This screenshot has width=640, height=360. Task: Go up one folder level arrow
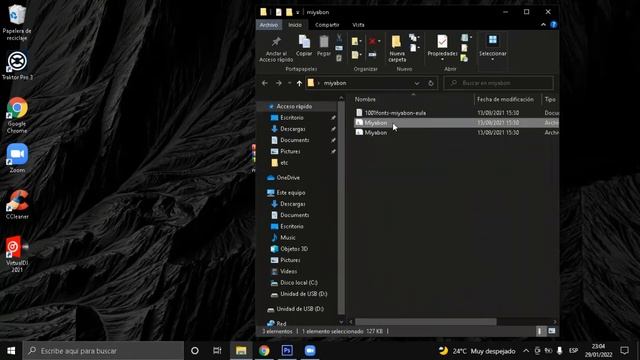click(x=299, y=83)
